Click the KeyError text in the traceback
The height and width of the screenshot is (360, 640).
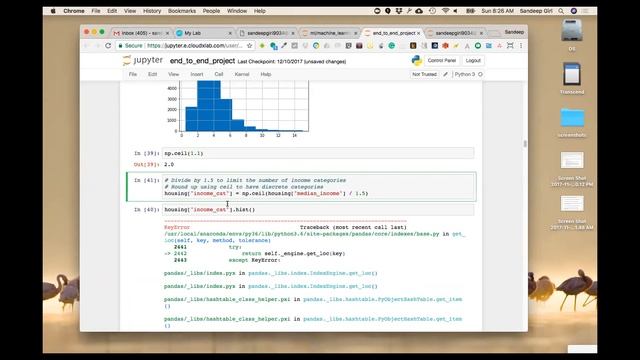click(x=177, y=227)
